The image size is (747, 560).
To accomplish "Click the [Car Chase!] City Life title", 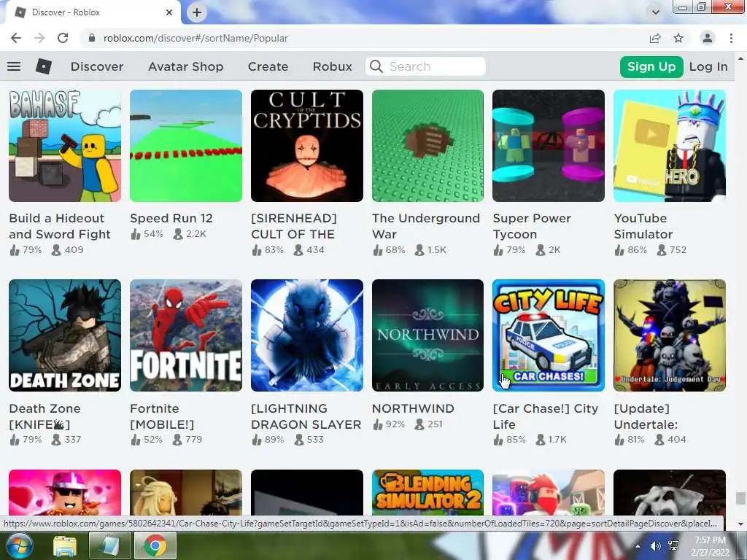I will click(546, 416).
